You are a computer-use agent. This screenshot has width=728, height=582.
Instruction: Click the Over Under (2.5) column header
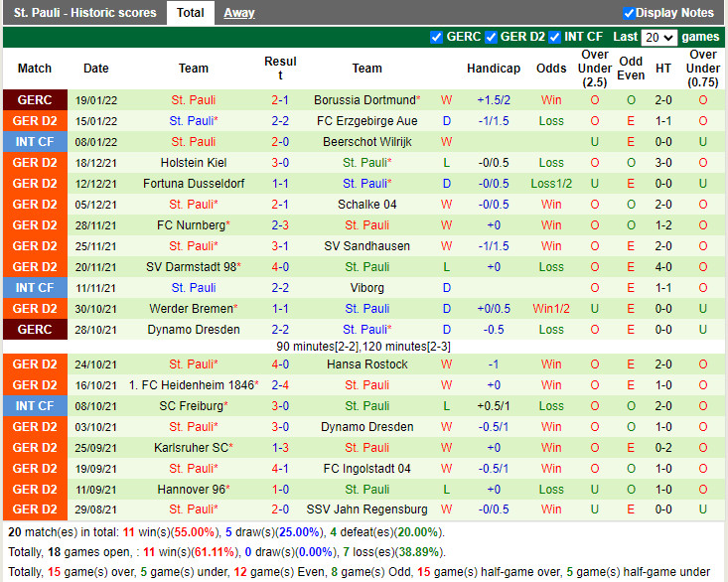click(x=595, y=69)
